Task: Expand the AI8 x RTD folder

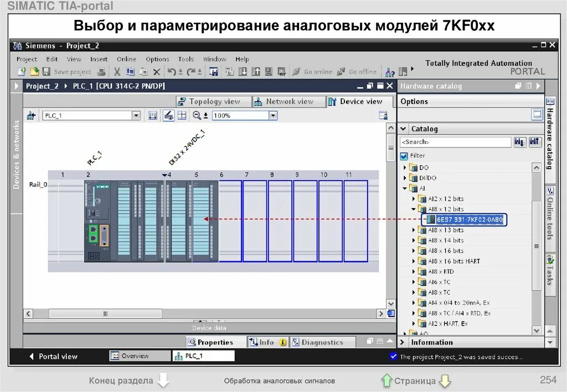Action: [x=414, y=272]
